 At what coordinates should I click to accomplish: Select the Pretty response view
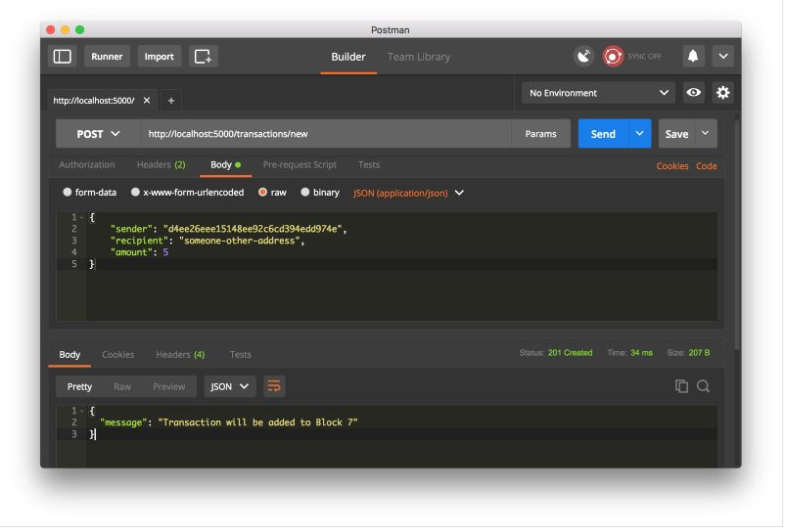click(x=79, y=386)
